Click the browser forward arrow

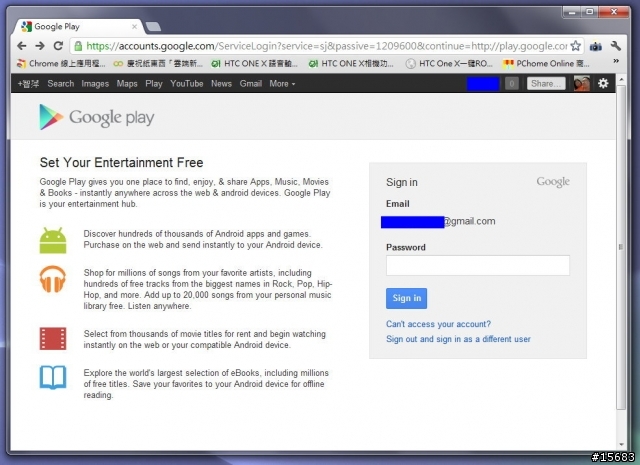tap(40, 46)
